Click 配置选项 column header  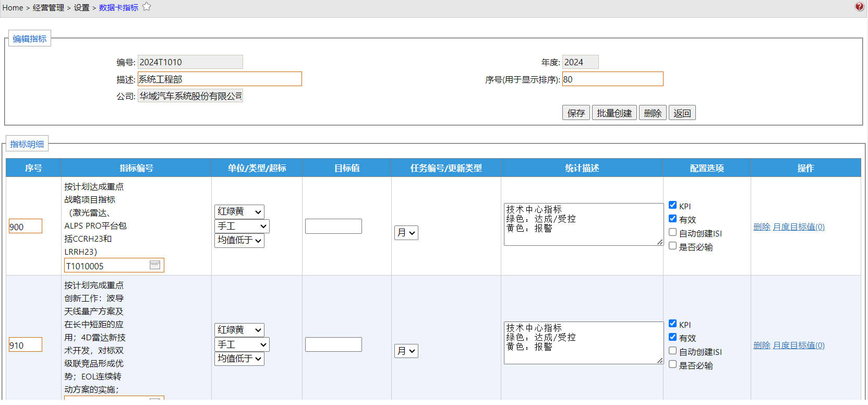(x=707, y=168)
